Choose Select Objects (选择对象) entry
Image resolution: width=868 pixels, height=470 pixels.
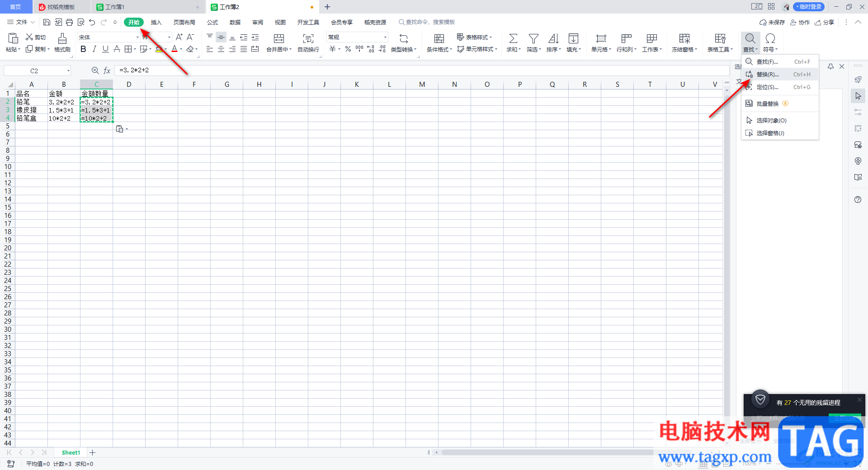[780, 121]
